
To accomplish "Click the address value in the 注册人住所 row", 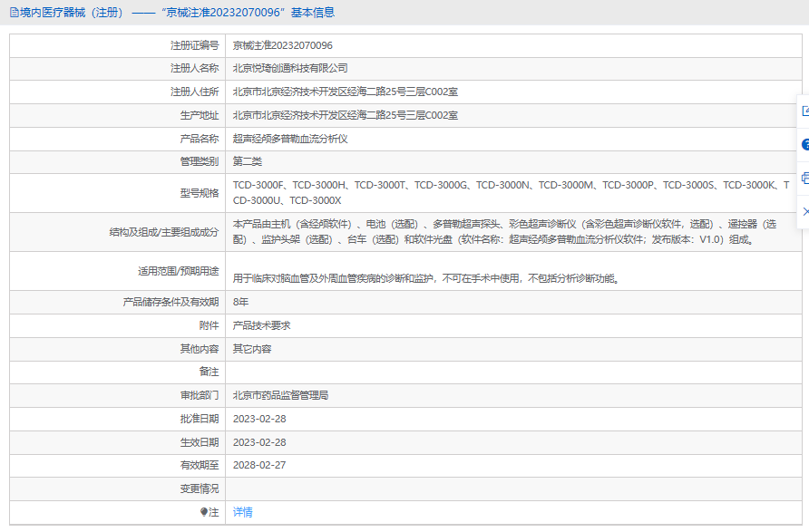I will point(346,92).
